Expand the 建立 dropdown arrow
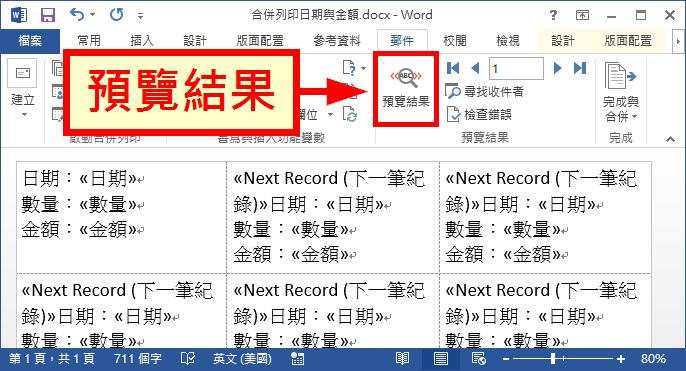This screenshot has height=371, width=686. click(24, 115)
